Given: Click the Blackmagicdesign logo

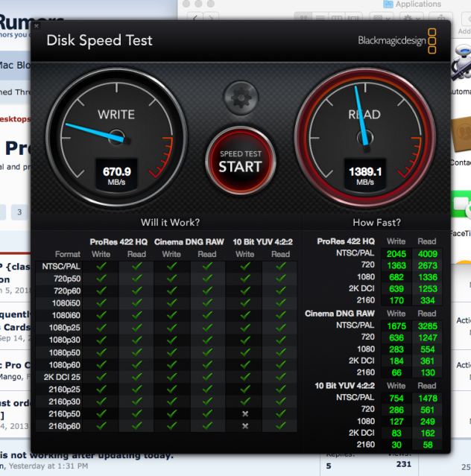Looking at the screenshot, I should click(x=397, y=41).
